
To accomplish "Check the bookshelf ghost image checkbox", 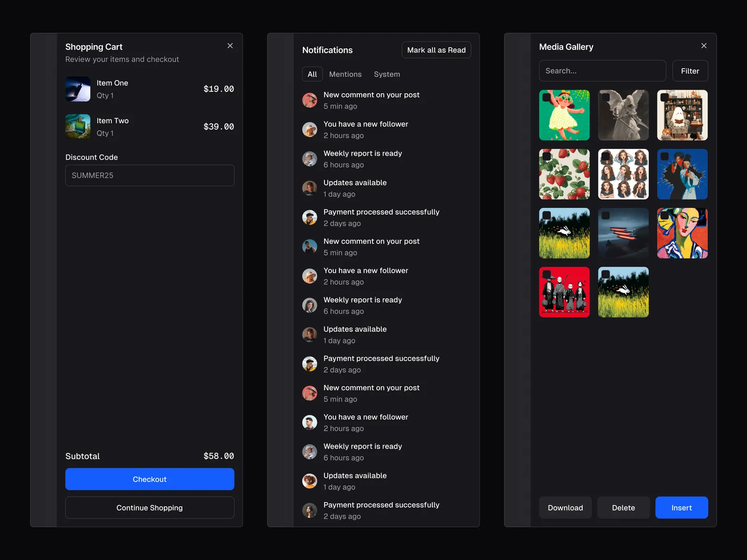I will (665, 98).
